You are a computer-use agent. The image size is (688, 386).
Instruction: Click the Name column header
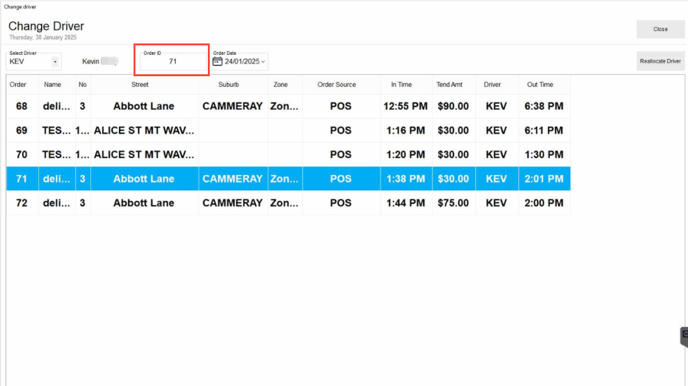(x=52, y=85)
